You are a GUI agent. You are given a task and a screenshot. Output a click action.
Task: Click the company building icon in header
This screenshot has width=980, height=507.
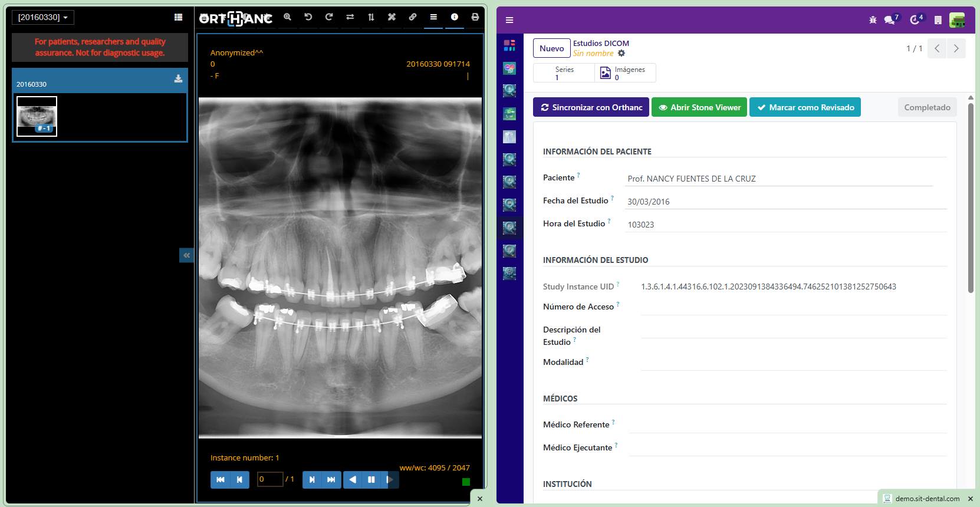pos(938,20)
